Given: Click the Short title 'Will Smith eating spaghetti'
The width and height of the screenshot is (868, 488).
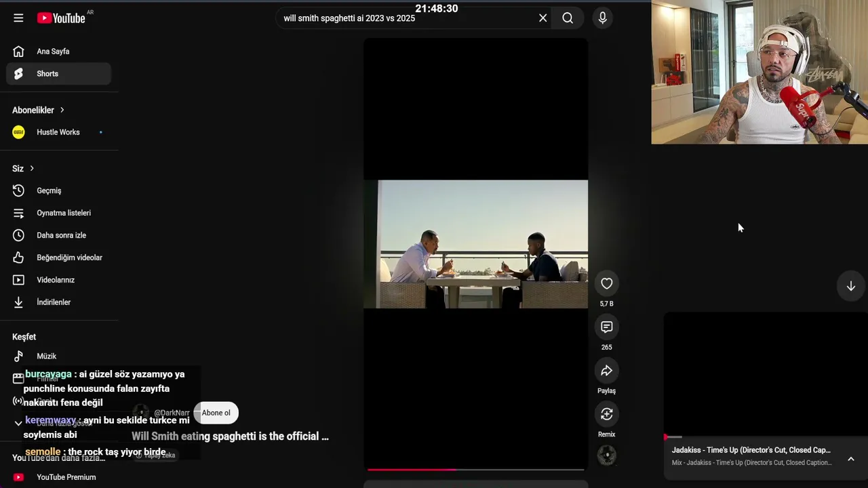Looking at the screenshot, I should click(230, 436).
